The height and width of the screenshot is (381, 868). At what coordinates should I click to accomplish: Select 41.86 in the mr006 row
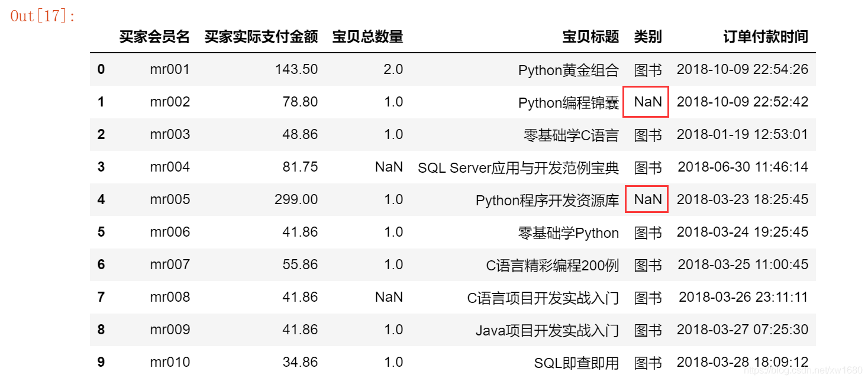point(300,232)
